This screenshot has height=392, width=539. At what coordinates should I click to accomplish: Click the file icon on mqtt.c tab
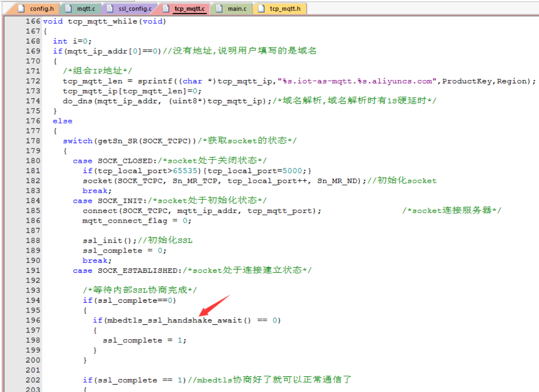(x=69, y=9)
